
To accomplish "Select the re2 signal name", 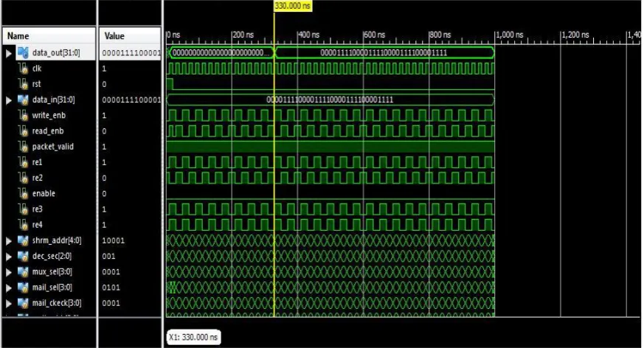I will click(37, 178).
